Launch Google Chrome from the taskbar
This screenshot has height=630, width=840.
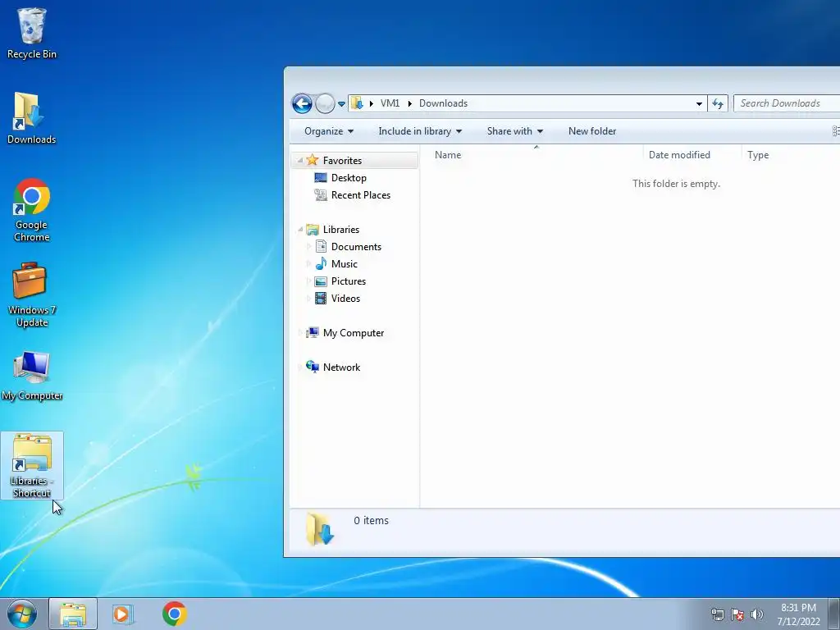pyautogui.click(x=174, y=614)
